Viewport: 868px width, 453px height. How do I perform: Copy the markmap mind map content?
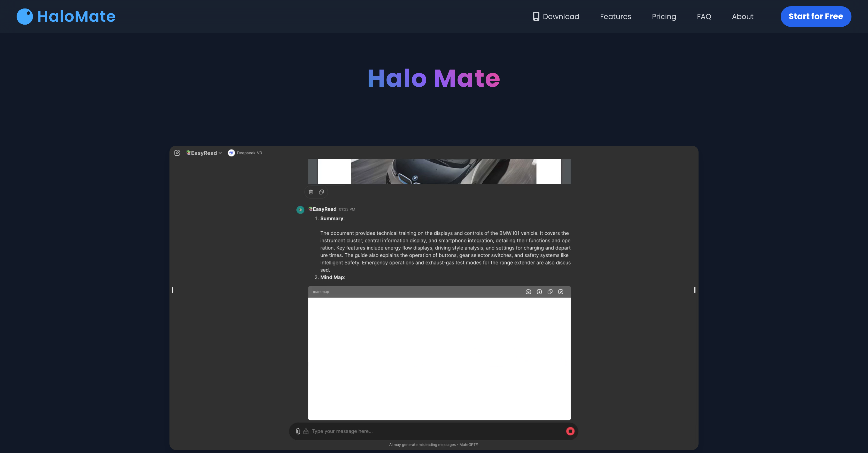(x=550, y=292)
